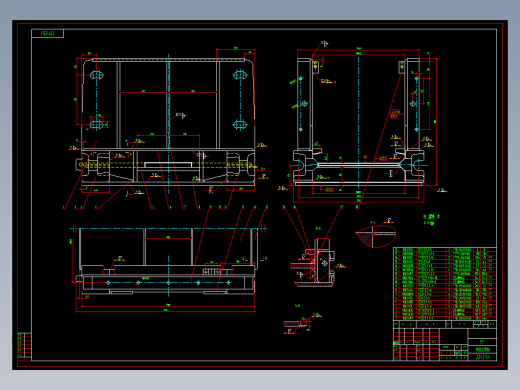Click the front elevation view of the drawing
Viewport: 520px width, 390px height.
coord(168,123)
